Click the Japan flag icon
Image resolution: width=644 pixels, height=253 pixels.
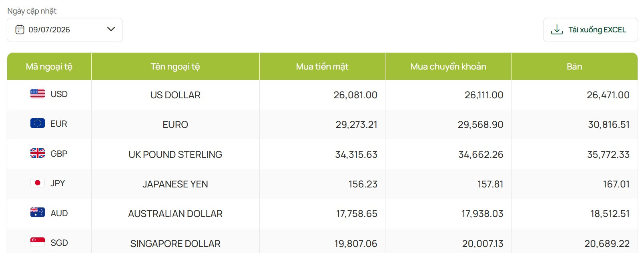[38, 183]
